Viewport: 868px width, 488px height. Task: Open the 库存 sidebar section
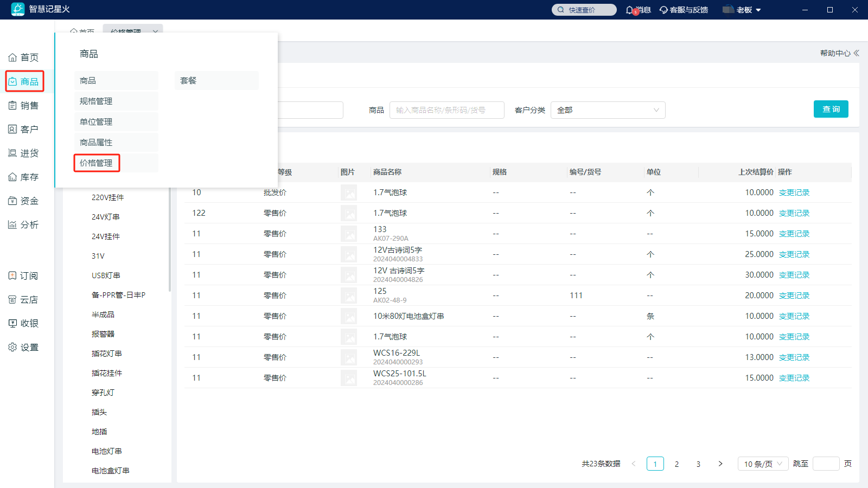[23, 177]
